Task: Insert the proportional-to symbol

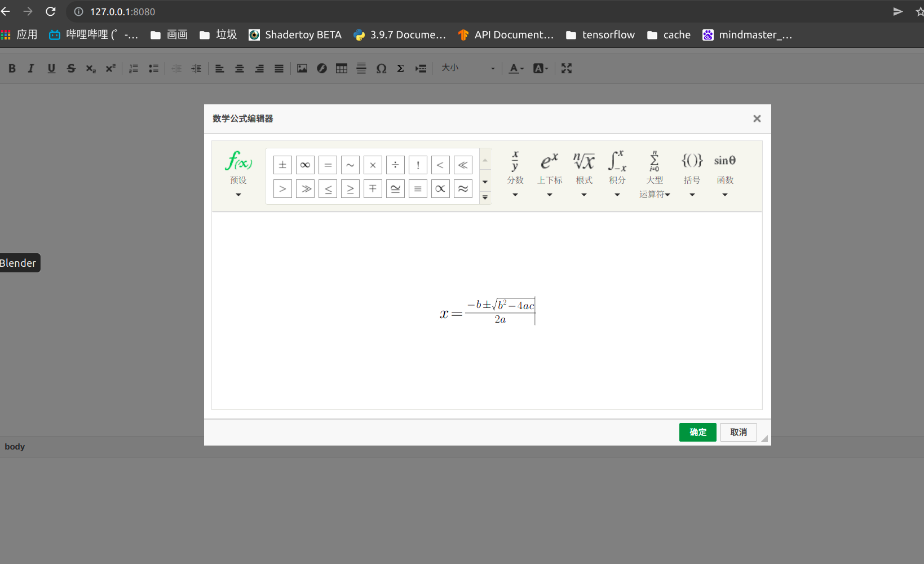Action: pyautogui.click(x=440, y=189)
